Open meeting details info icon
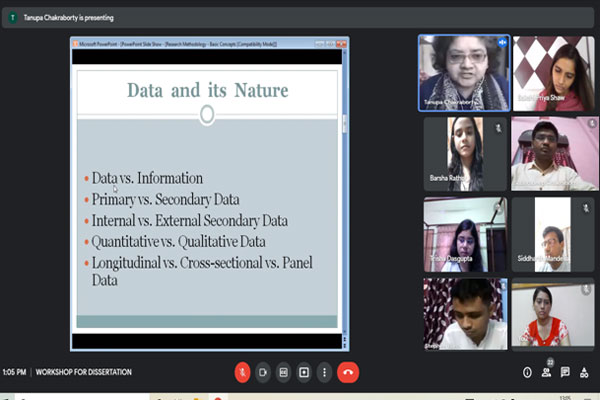 [527, 372]
